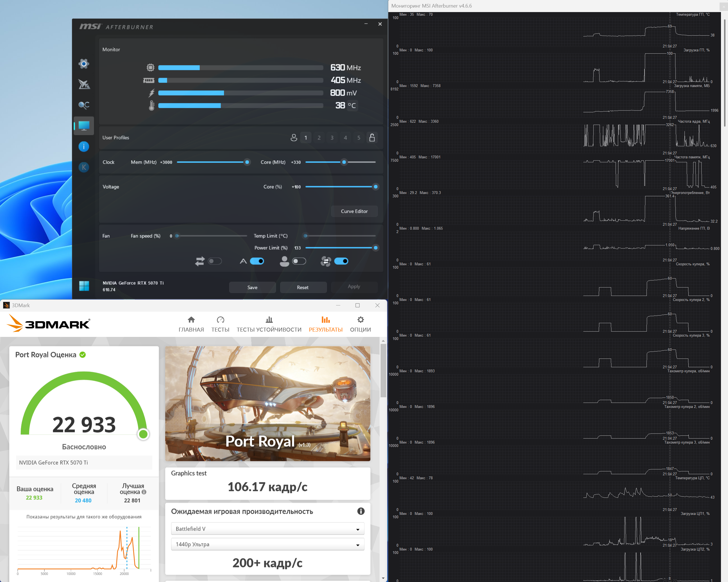
Task: Go to ГЛАВНАЯ tab in 3DMark
Action: tap(191, 324)
